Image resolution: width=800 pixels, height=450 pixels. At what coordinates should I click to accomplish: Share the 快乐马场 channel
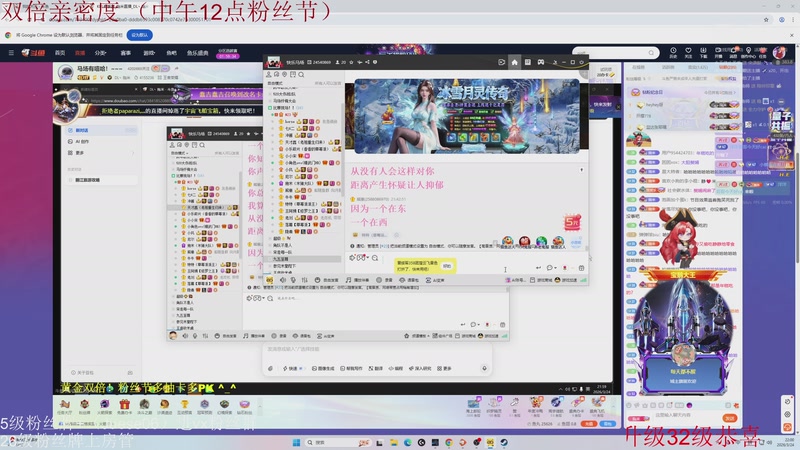pos(367,62)
